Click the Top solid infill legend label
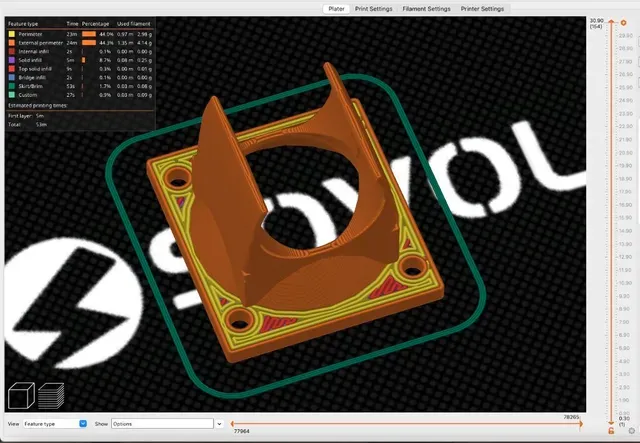 pos(35,69)
